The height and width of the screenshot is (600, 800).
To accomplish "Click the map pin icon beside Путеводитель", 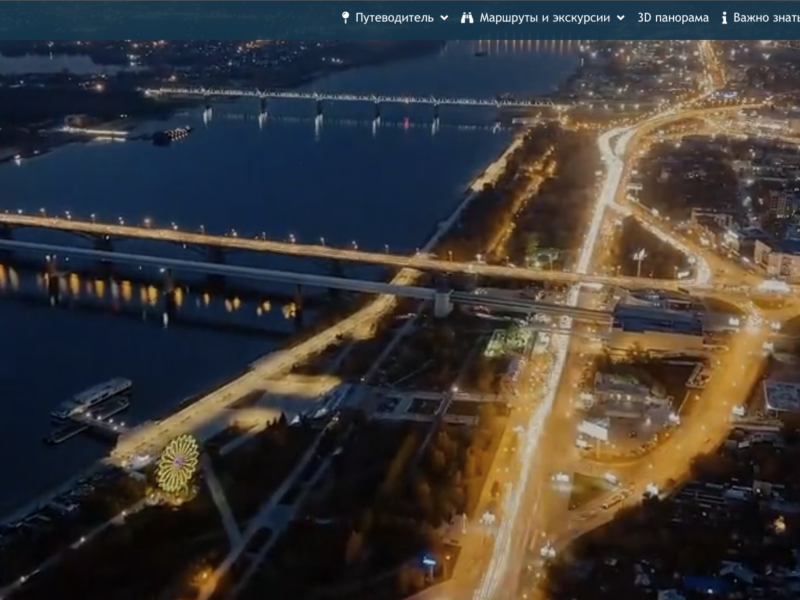I will point(345,18).
